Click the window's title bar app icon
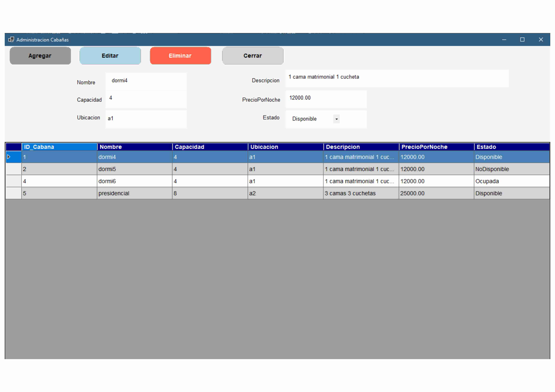Screen dimensions: 555x392 pyautogui.click(x=11, y=40)
